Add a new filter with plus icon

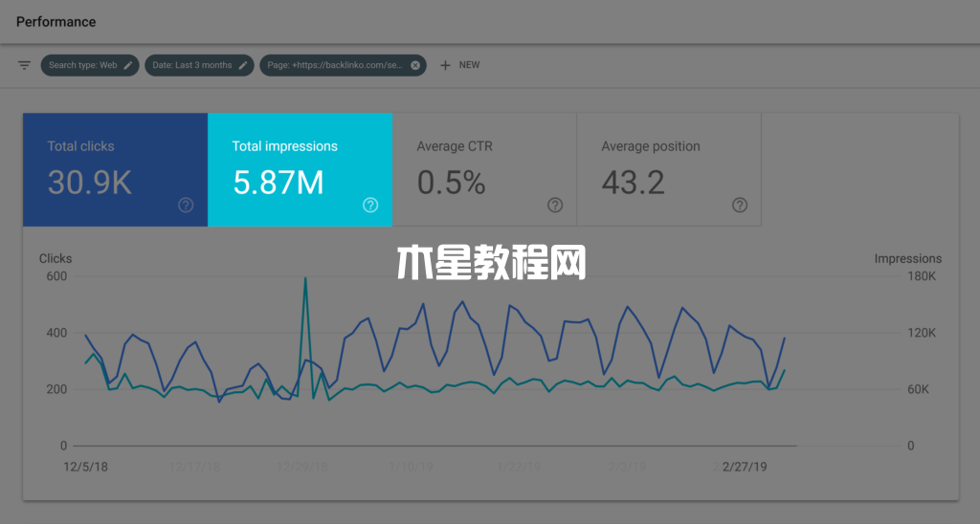point(445,65)
